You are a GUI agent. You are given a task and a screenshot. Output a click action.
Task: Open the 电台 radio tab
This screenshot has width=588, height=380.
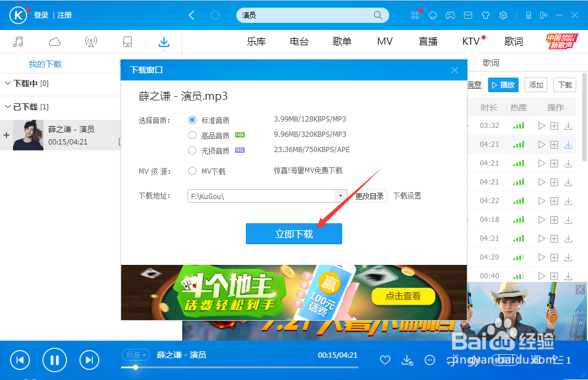coord(299,41)
